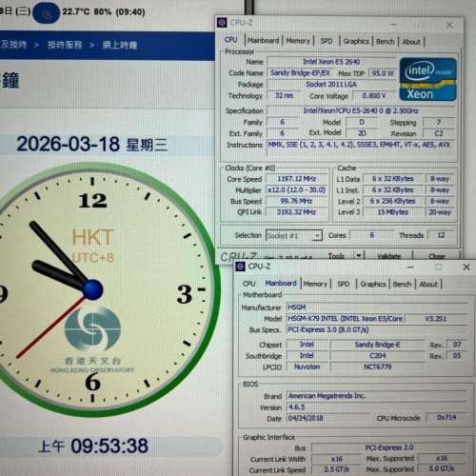
Task: Click the 15 MBytes Level 3 cache value
Action: [393, 212]
